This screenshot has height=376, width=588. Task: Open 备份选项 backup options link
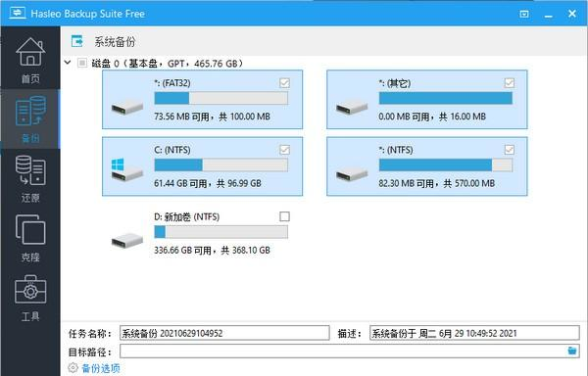[x=101, y=368]
